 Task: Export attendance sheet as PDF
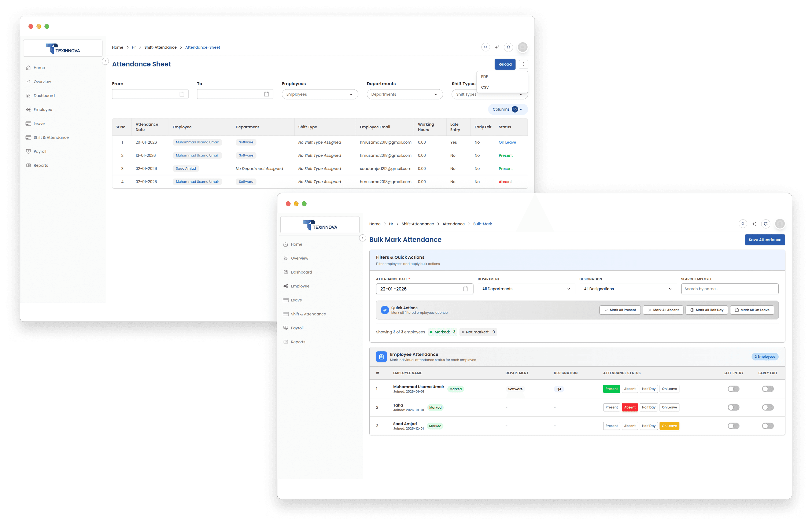(x=484, y=76)
